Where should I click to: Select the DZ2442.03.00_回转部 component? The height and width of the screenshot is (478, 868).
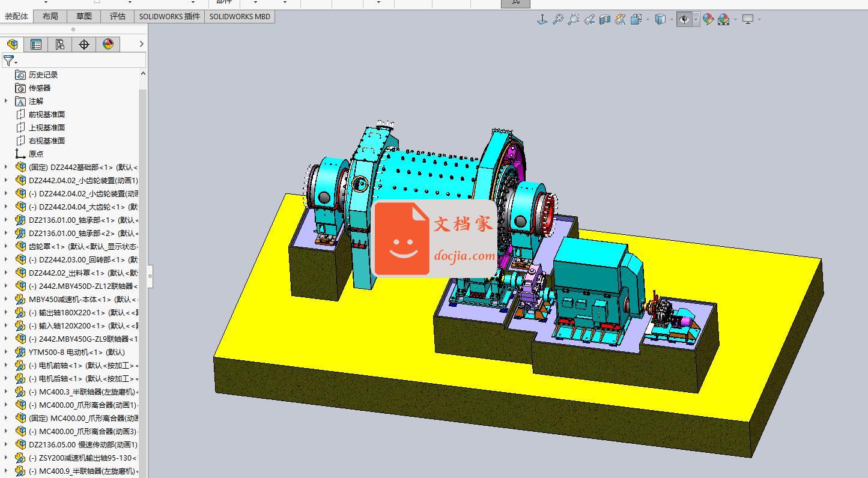tap(83, 260)
